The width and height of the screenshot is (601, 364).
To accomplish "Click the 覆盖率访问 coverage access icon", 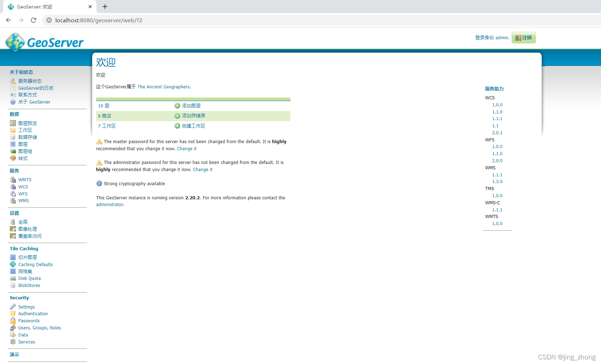I will [13, 236].
